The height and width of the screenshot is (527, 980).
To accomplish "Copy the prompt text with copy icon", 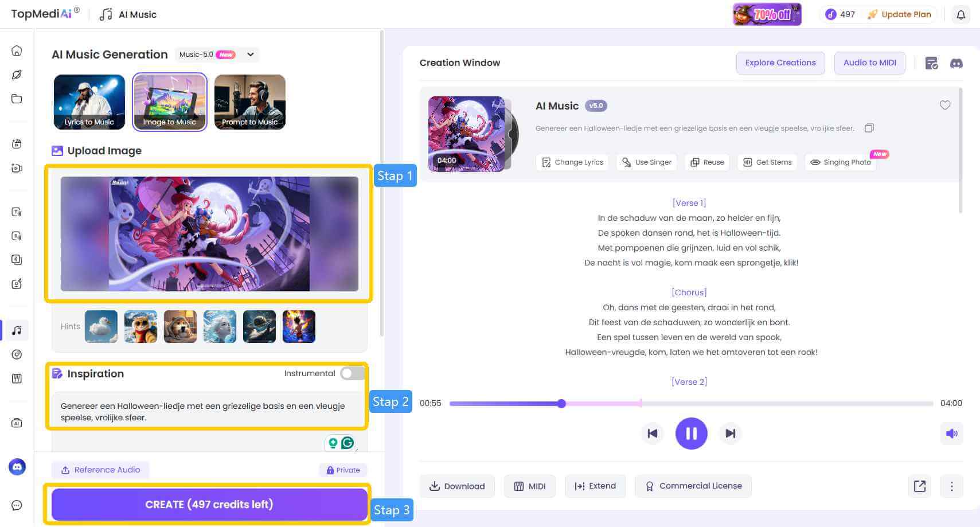I will (x=869, y=128).
